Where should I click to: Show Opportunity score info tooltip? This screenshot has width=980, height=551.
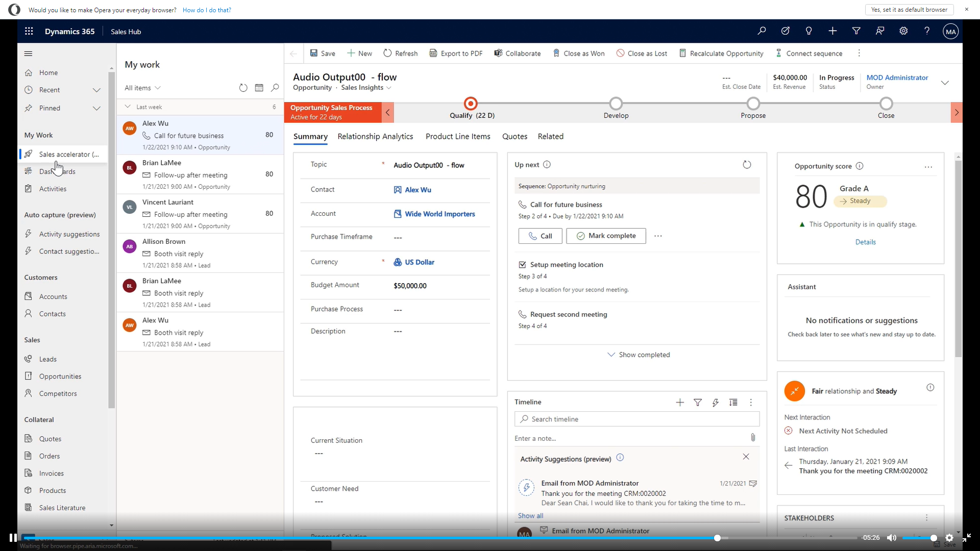click(860, 166)
